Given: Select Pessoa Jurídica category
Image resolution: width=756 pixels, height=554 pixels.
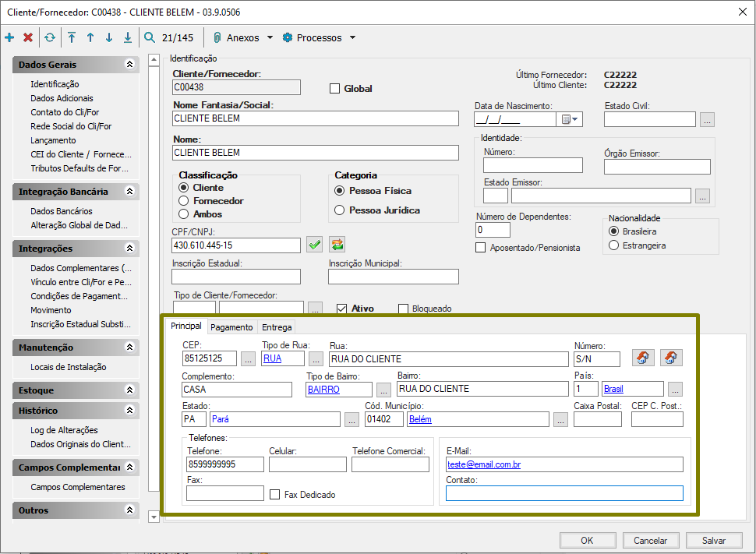Looking at the screenshot, I should point(340,210).
